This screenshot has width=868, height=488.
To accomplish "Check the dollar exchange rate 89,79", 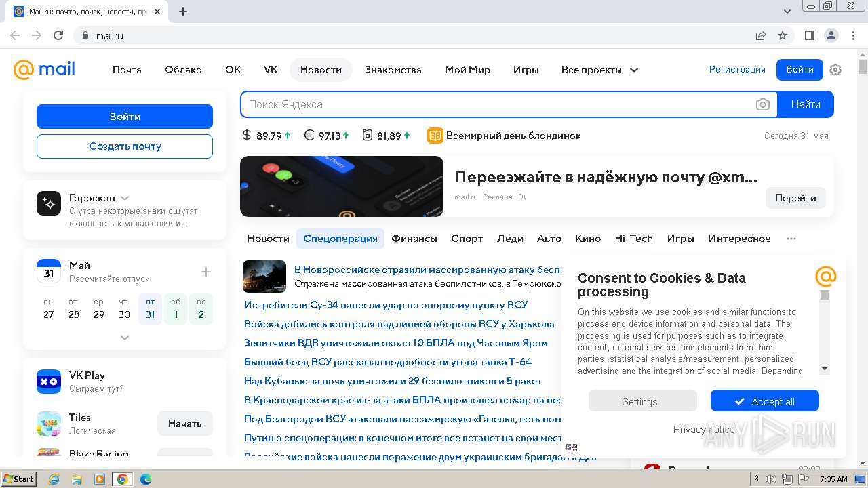I will pyautogui.click(x=267, y=136).
